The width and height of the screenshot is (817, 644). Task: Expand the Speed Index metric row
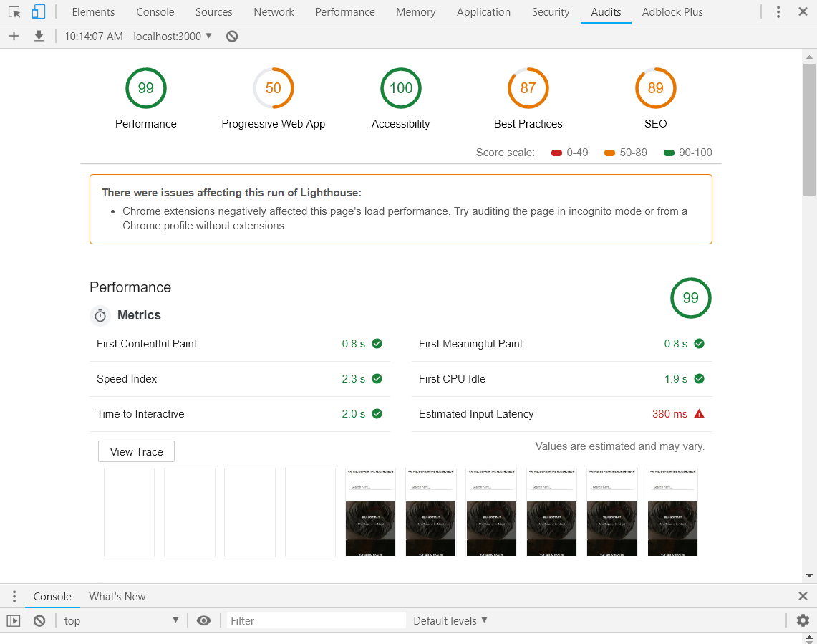pos(240,379)
